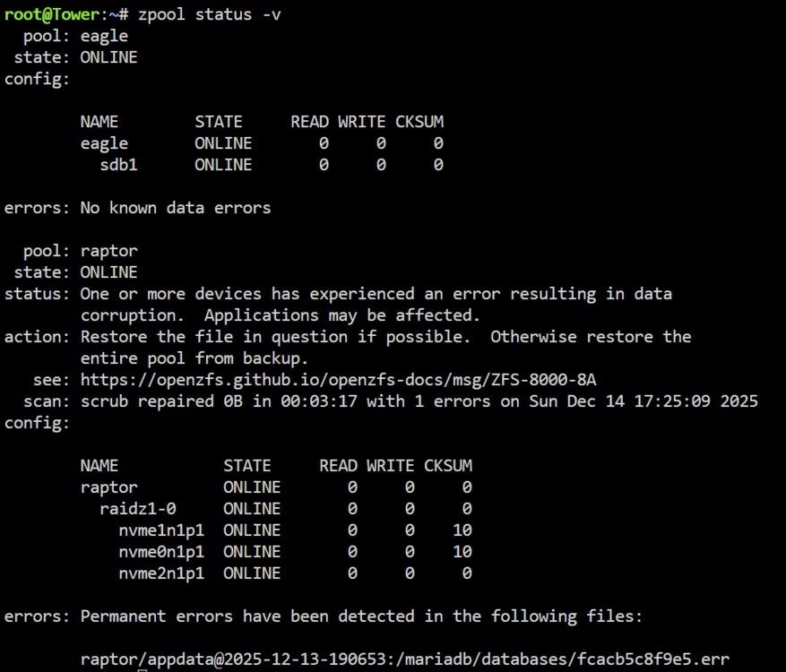Screen dimensions: 786x672
Task: Click the CKSUM value 10 for nvme0n1p1
Action: (462, 552)
